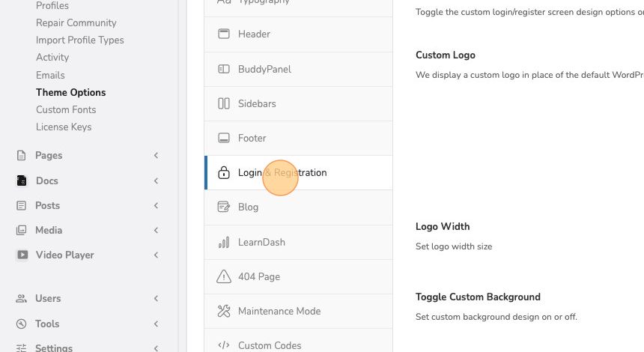Click the Toggle Custom Background heading
The height and width of the screenshot is (352, 644).
(478, 297)
